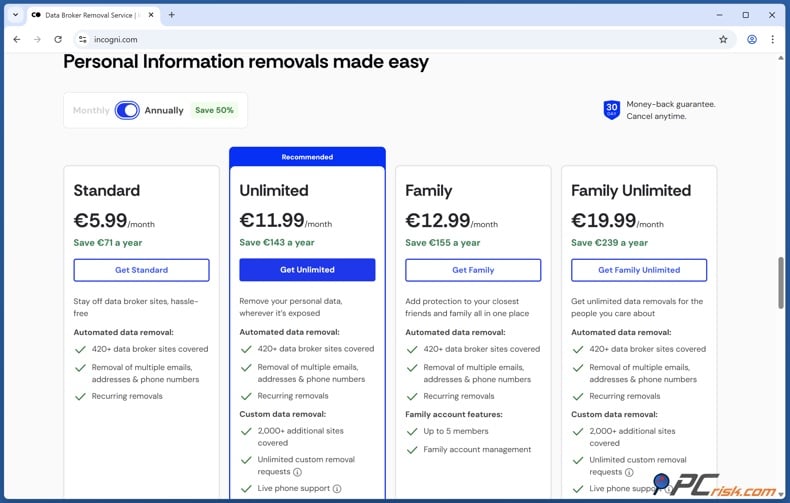Click 'Stay off data broker sites, hassle-free' description
The image size is (790, 503).
pos(136,307)
